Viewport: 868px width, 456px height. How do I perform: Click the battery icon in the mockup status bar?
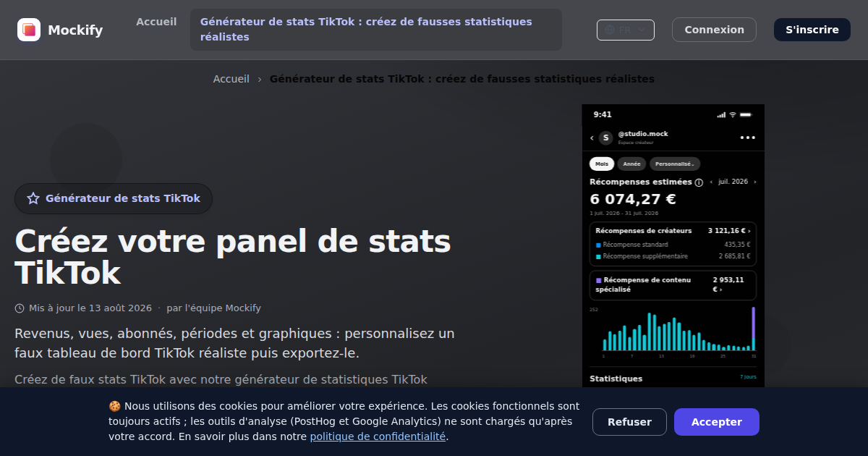pyautogui.click(x=745, y=114)
